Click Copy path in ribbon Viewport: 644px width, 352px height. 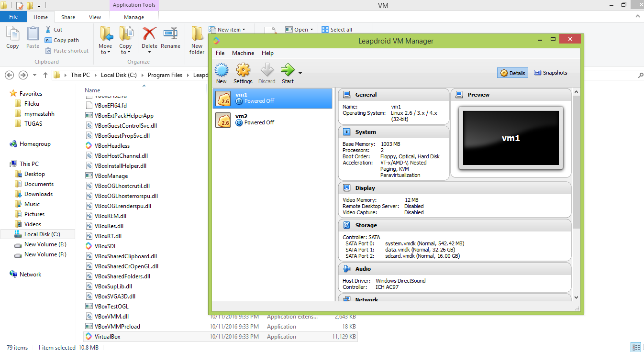[x=62, y=40]
